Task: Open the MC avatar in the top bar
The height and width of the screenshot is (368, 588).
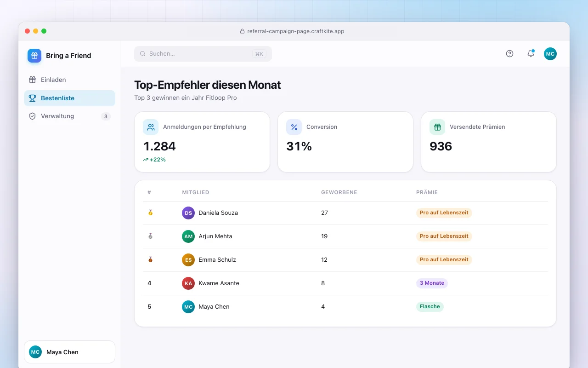Action: [550, 54]
